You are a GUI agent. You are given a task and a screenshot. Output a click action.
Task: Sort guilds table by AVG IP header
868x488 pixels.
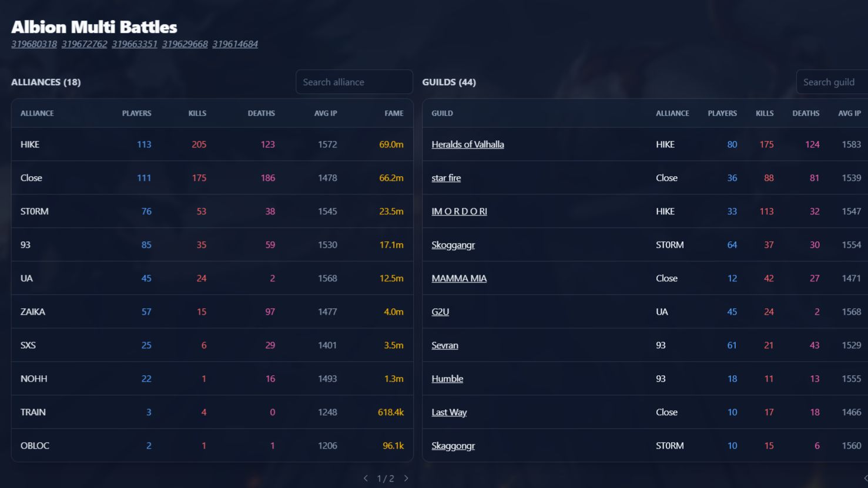click(x=849, y=113)
